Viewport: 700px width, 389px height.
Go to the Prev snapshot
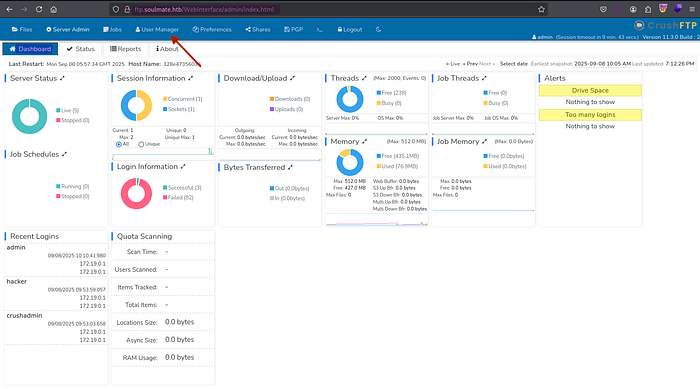click(471, 64)
